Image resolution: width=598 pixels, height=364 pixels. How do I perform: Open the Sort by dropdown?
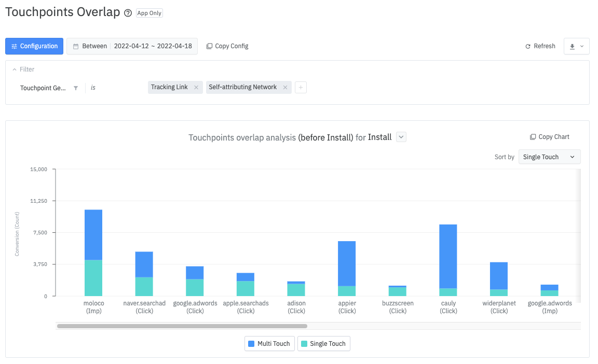pyautogui.click(x=549, y=157)
